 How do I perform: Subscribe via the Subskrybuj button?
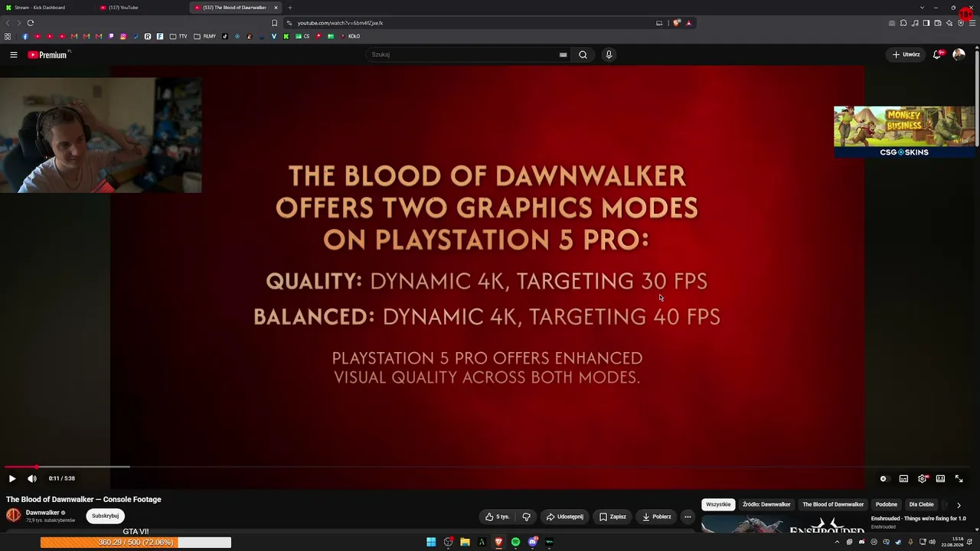[105, 516]
